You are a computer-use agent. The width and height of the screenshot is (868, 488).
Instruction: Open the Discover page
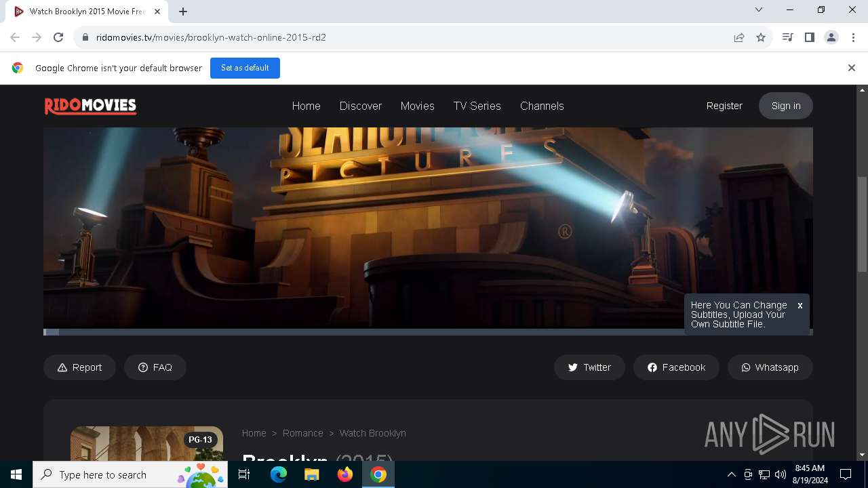coord(360,106)
